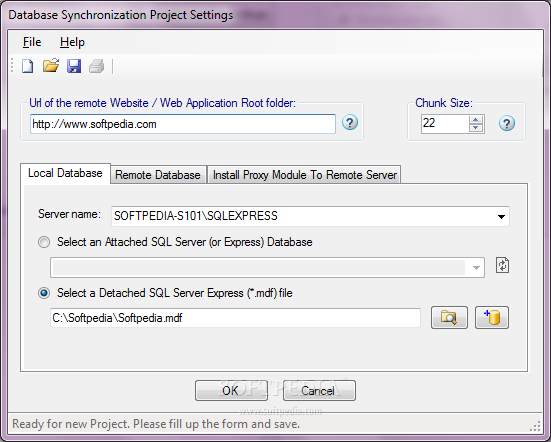This screenshot has width=551, height=442.
Task: Click the Save floppy disk icon
Action: [x=74, y=66]
